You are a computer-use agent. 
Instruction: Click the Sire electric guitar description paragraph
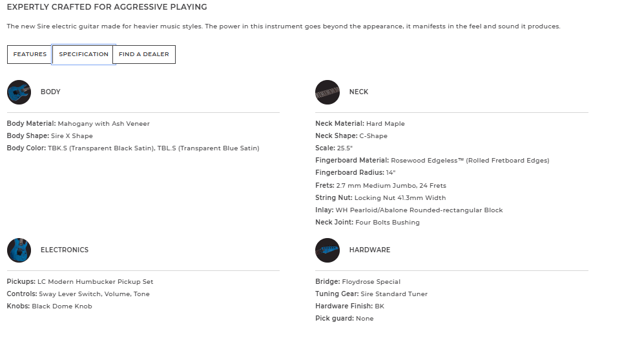284,26
